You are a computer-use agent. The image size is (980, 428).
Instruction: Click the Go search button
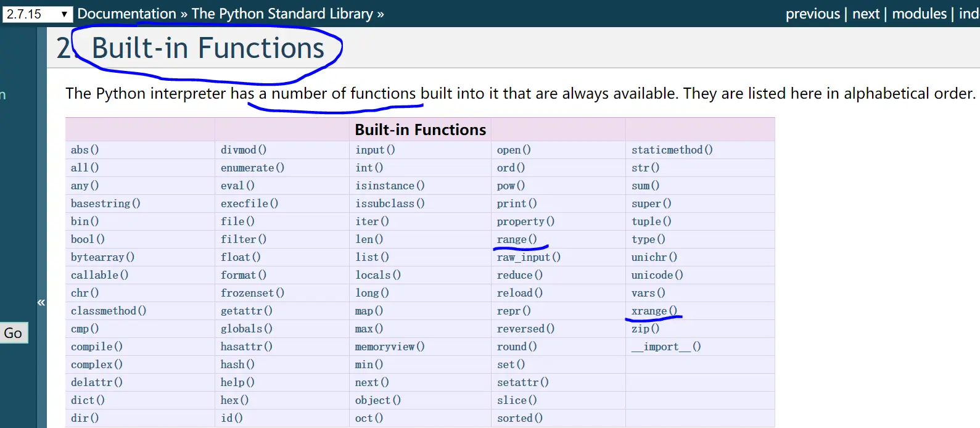pyautogui.click(x=13, y=333)
